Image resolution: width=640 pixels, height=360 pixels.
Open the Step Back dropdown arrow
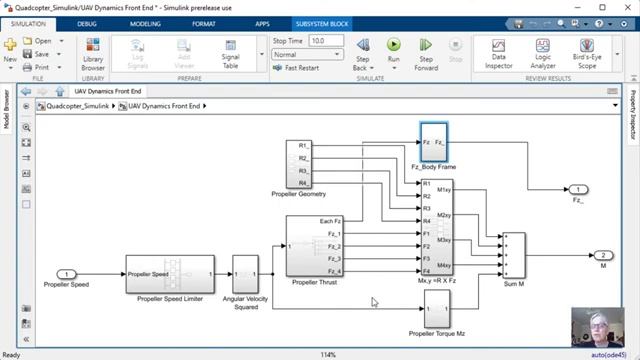click(x=372, y=68)
